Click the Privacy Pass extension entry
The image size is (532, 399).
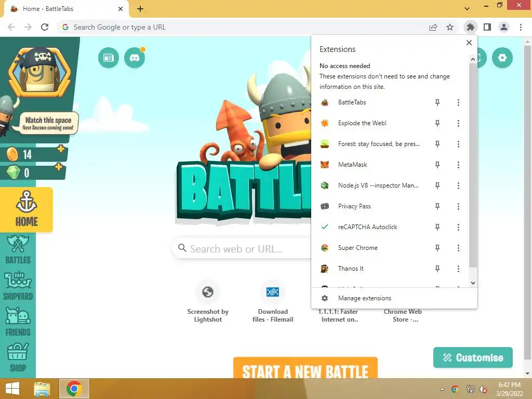(371, 206)
